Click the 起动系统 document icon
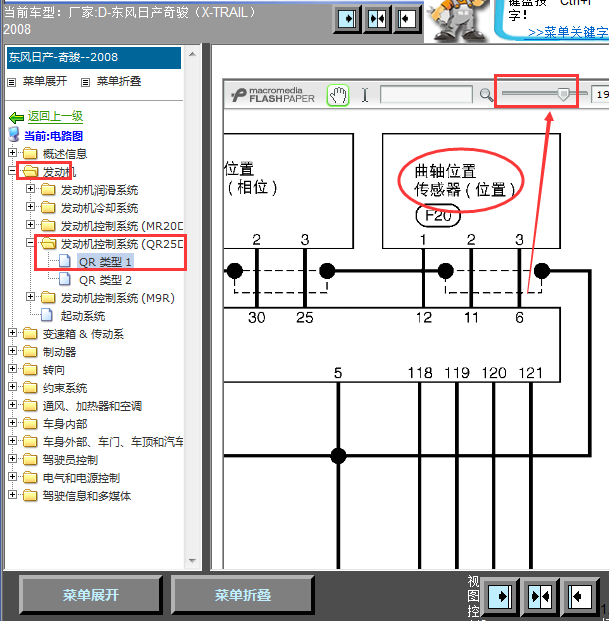The image size is (609, 621). pyautogui.click(x=47, y=315)
